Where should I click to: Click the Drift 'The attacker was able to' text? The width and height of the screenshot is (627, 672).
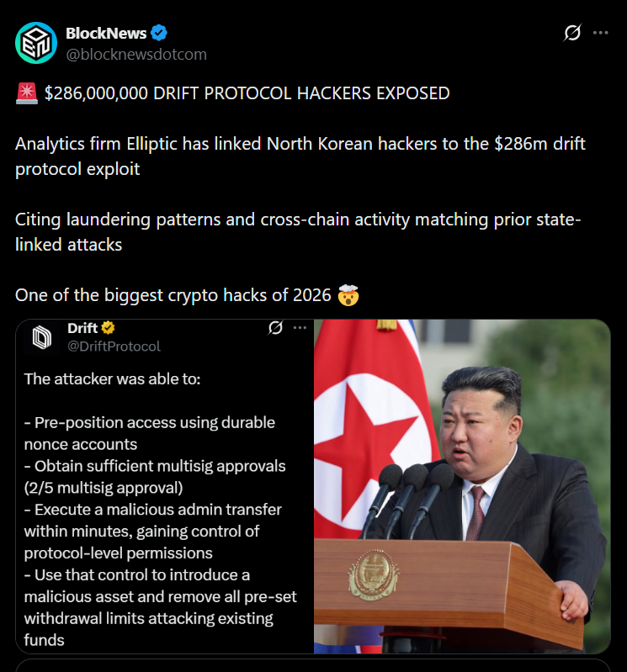click(113, 378)
